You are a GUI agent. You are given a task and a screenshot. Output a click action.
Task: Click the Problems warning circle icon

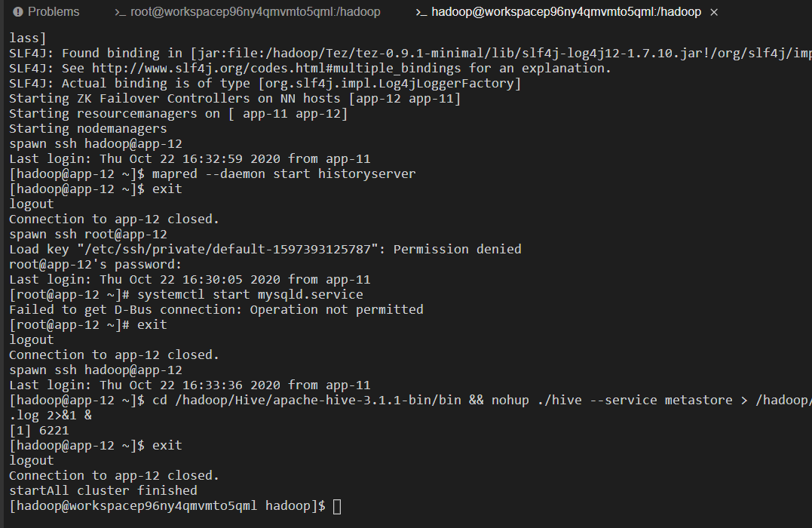[18, 12]
